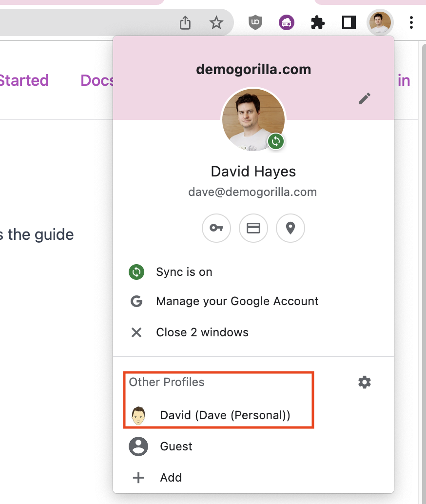This screenshot has height=504, width=426.
Task: Open the "Docs" link on the page
Action: [97, 80]
